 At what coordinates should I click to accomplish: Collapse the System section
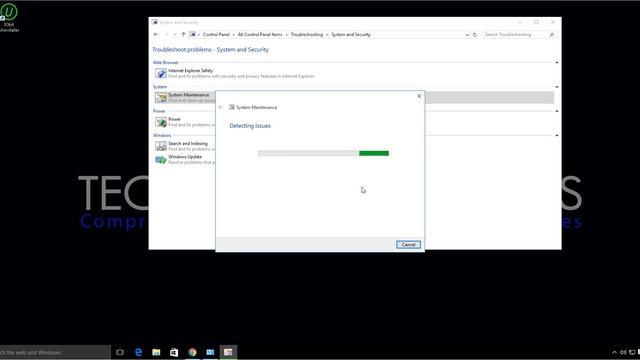coord(557,87)
